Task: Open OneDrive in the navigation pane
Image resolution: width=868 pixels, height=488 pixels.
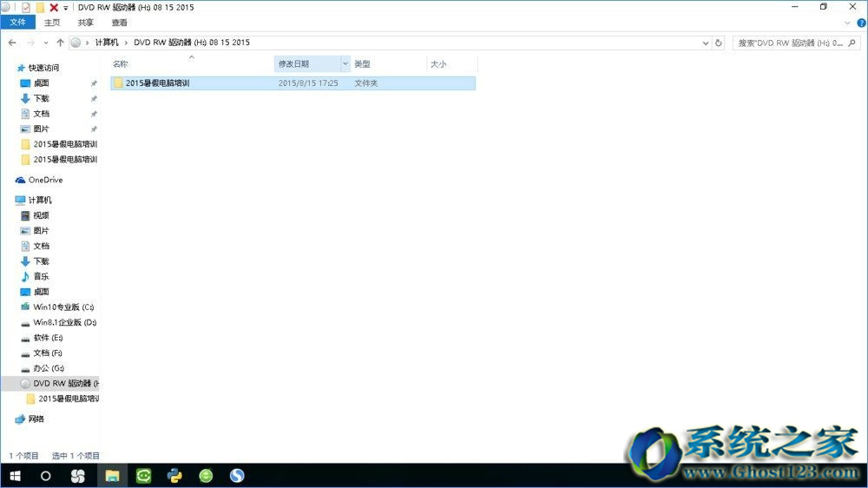Action: point(45,180)
